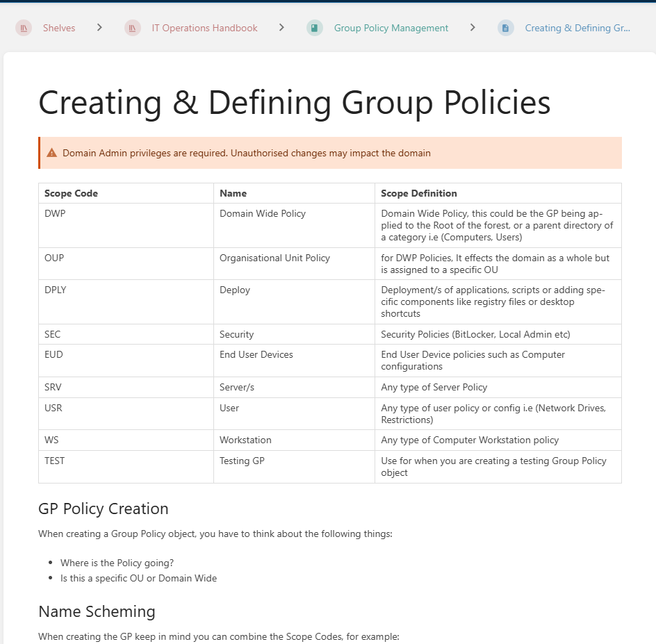
Task: Click the Shelves icon in the breadcrumb
Action: click(24, 28)
